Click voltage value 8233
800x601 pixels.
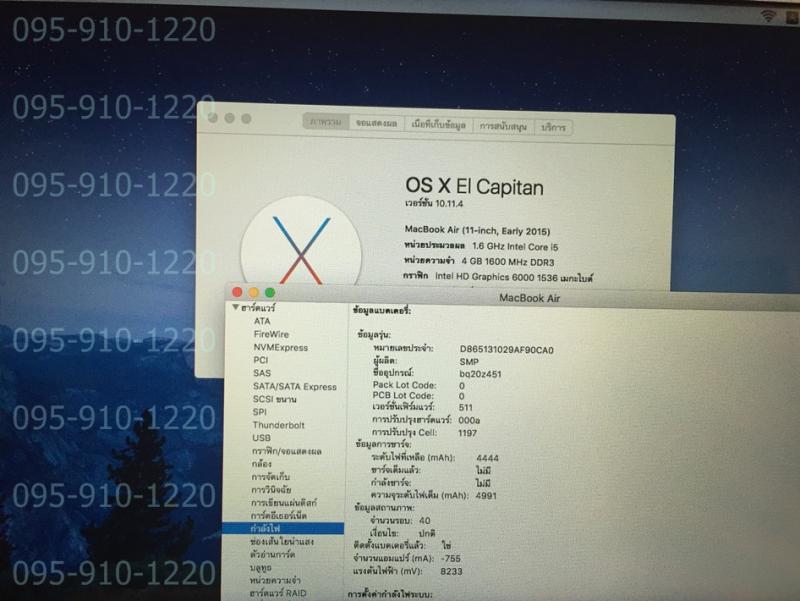[451, 571]
